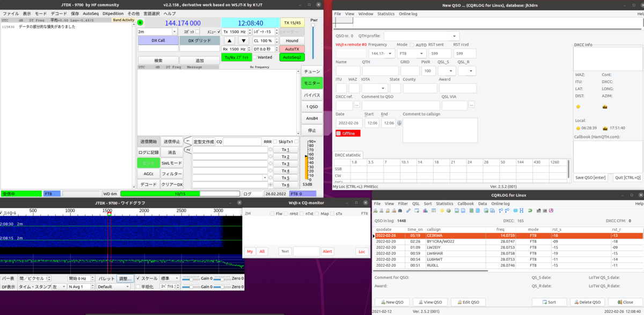Click the green S indicator in JTDX

[x=140, y=23]
